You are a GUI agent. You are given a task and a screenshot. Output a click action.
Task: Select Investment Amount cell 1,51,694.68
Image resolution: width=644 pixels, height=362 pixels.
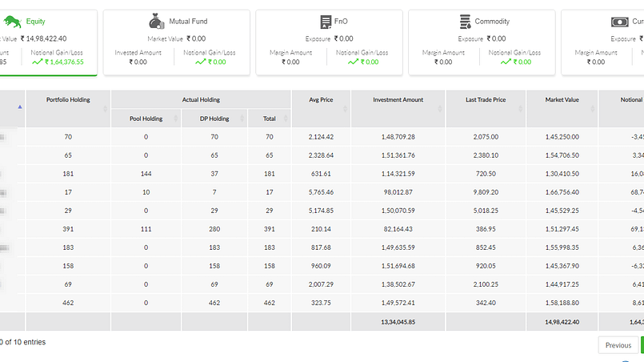coord(398,266)
